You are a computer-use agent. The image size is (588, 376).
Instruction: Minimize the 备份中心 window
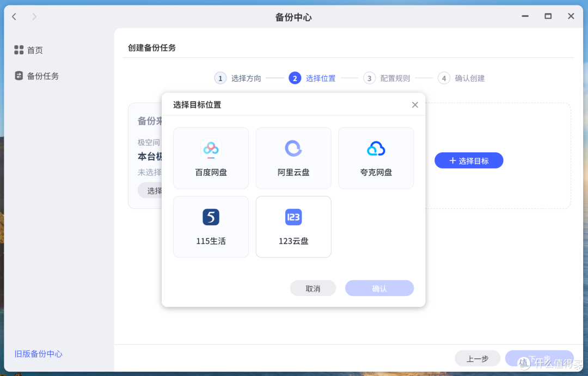[x=525, y=16]
